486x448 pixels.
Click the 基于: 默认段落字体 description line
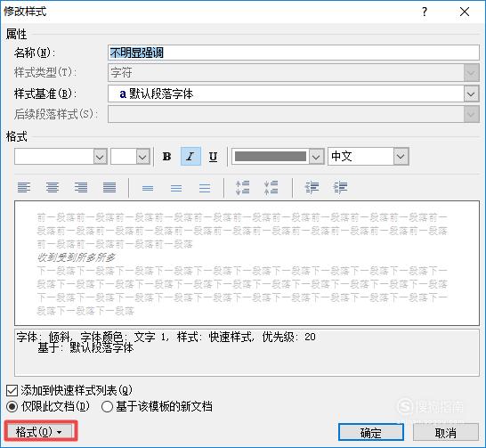pyautogui.click(x=85, y=348)
